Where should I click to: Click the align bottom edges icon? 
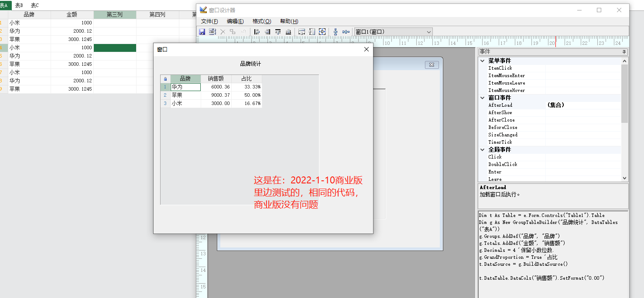(288, 32)
